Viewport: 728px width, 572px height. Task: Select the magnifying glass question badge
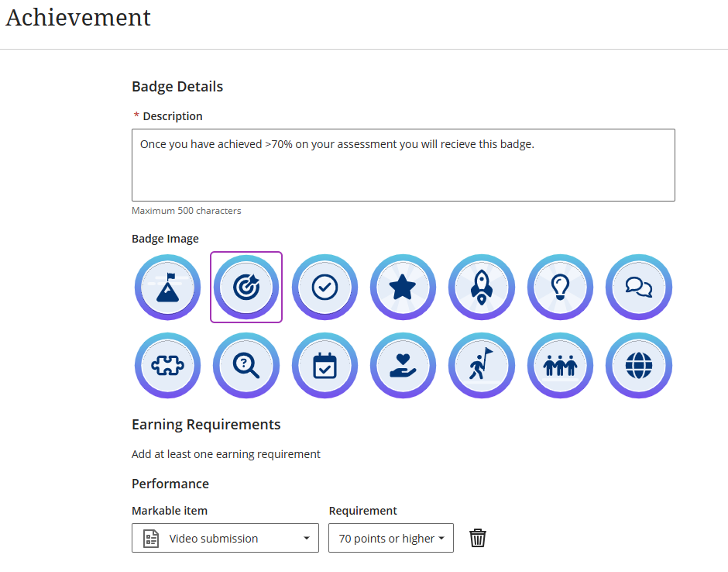[x=246, y=366]
